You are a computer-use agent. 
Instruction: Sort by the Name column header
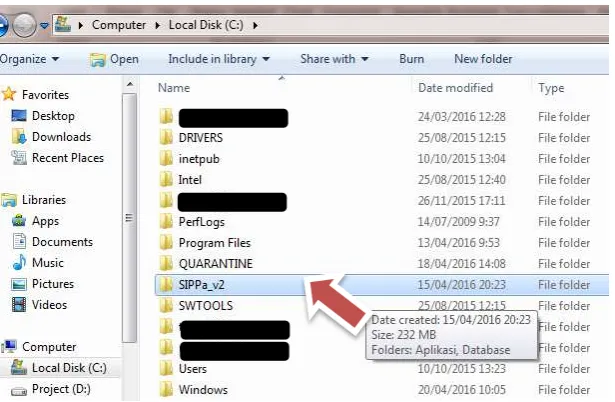pyautogui.click(x=174, y=88)
